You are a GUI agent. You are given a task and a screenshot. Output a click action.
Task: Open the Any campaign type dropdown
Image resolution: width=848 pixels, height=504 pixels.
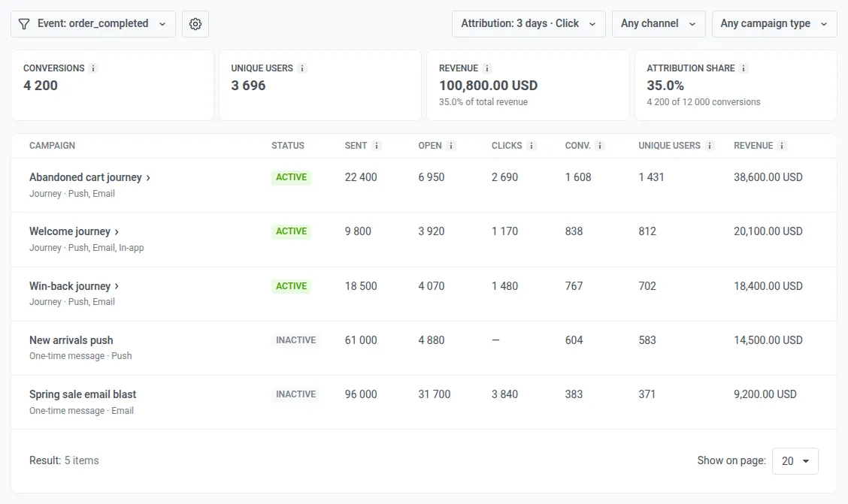coord(774,24)
